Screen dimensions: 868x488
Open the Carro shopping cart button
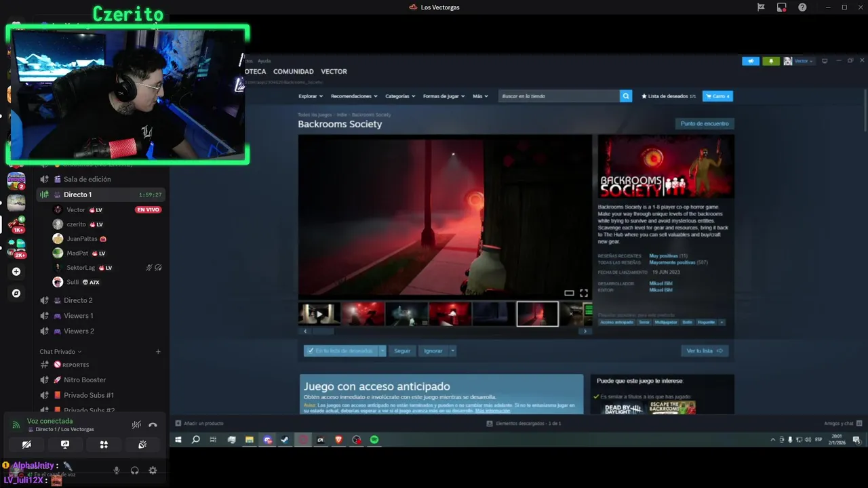click(x=717, y=96)
